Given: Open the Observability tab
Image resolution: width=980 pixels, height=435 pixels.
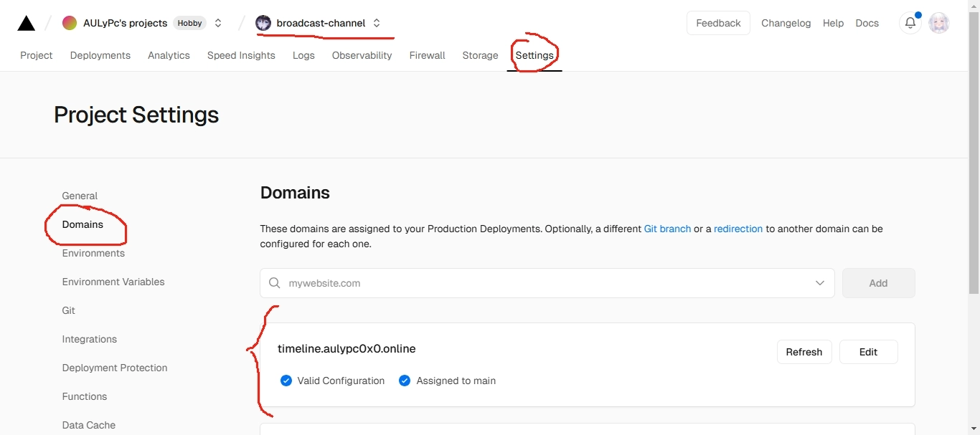Looking at the screenshot, I should 362,55.
